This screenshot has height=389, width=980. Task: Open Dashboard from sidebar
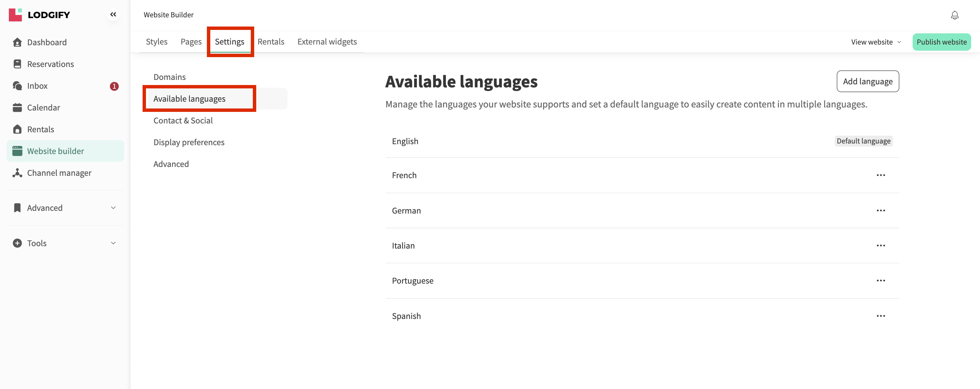point(46,42)
